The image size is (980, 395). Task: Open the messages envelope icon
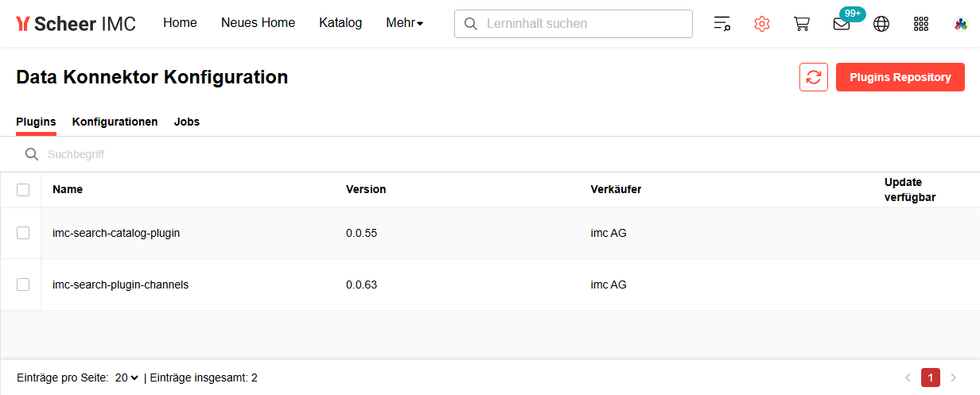[841, 24]
